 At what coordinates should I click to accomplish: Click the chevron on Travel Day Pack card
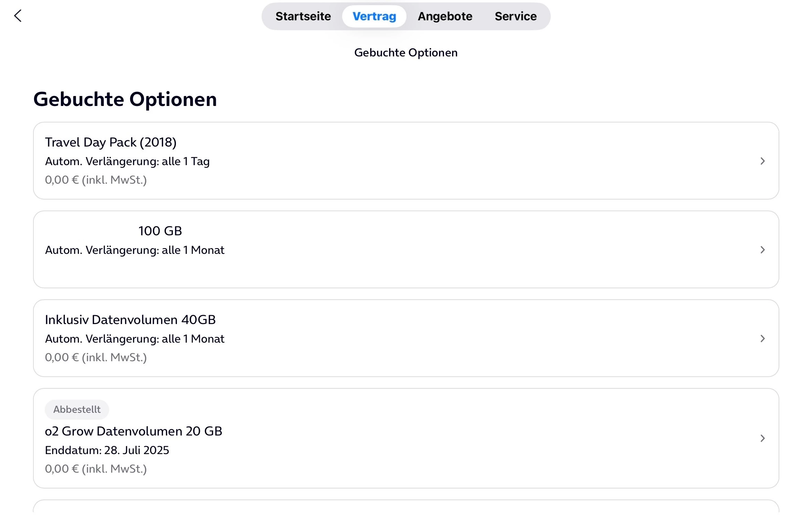pos(762,161)
